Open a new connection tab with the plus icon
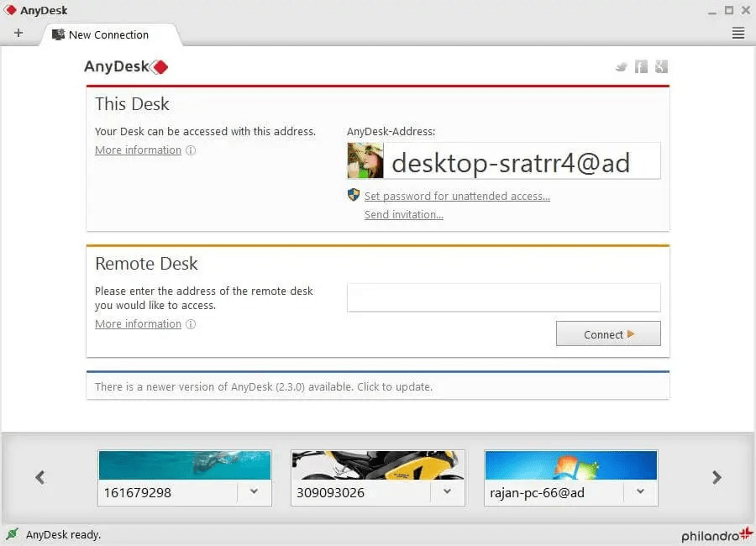This screenshot has width=756, height=546. (18, 34)
